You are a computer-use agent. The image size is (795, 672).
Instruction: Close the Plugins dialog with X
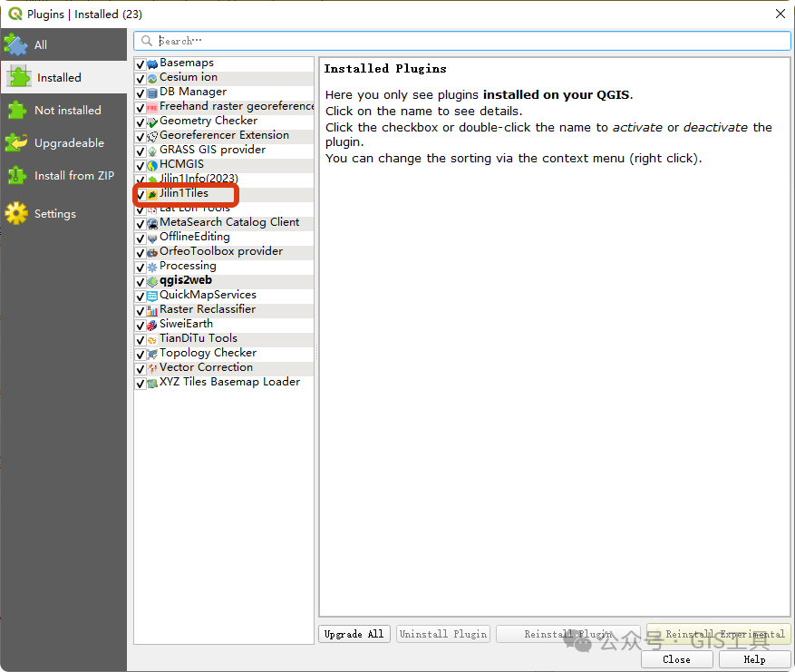click(780, 14)
